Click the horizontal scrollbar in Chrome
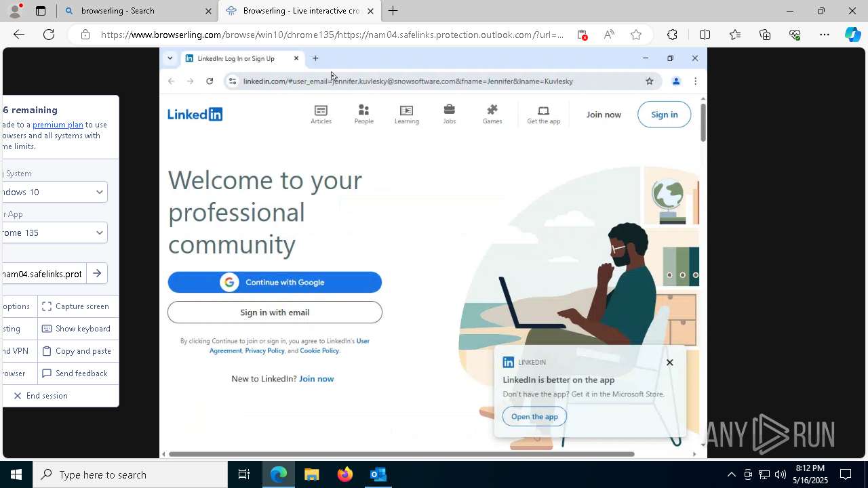The width and height of the screenshot is (868, 488). pos(401,454)
